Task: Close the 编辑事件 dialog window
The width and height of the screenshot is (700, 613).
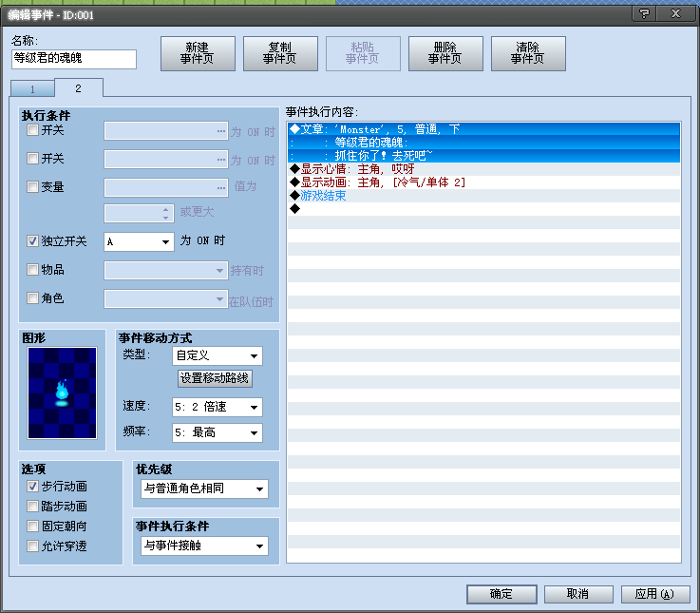Action: click(x=676, y=13)
